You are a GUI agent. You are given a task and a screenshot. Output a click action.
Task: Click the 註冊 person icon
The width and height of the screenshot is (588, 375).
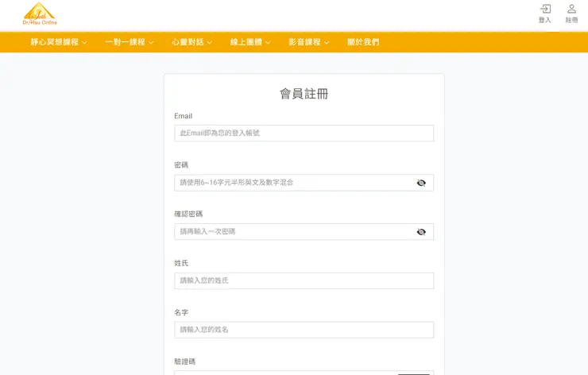coord(571,9)
